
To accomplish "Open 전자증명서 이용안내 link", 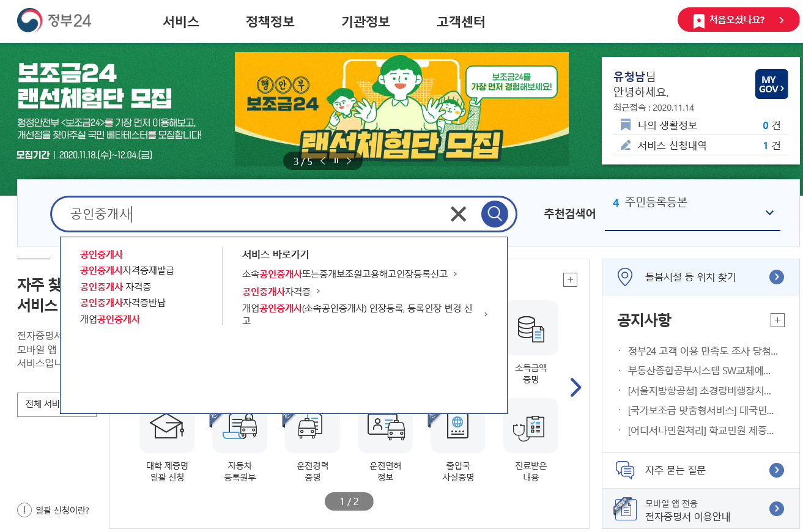I will click(x=687, y=517).
